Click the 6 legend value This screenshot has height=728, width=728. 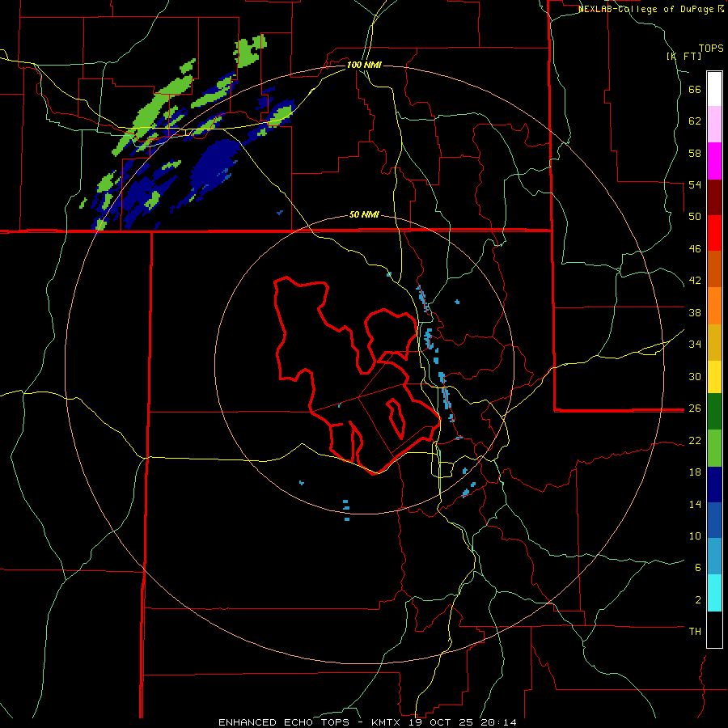coord(698,568)
